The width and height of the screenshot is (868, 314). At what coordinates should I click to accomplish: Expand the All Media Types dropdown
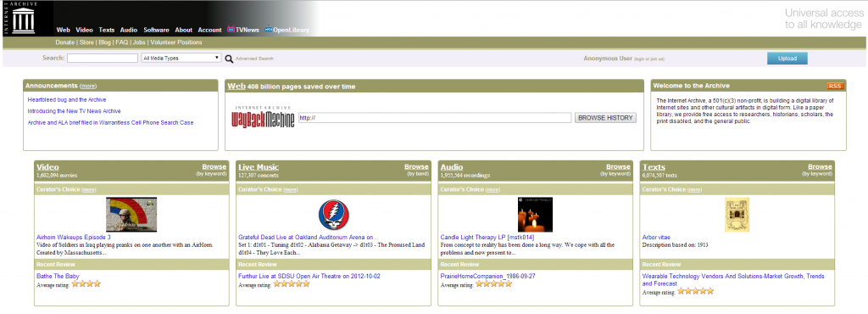click(181, 59)
